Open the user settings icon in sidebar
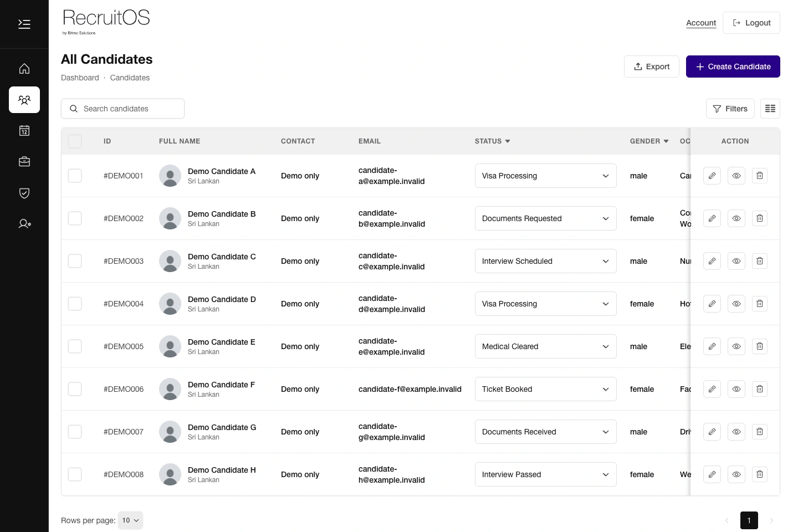 [x=24, y=224]
